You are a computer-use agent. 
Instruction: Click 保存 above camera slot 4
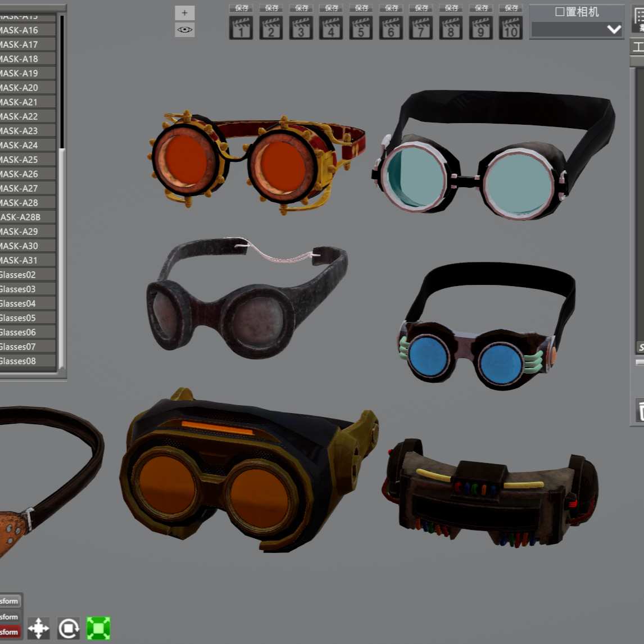[331, 8]
